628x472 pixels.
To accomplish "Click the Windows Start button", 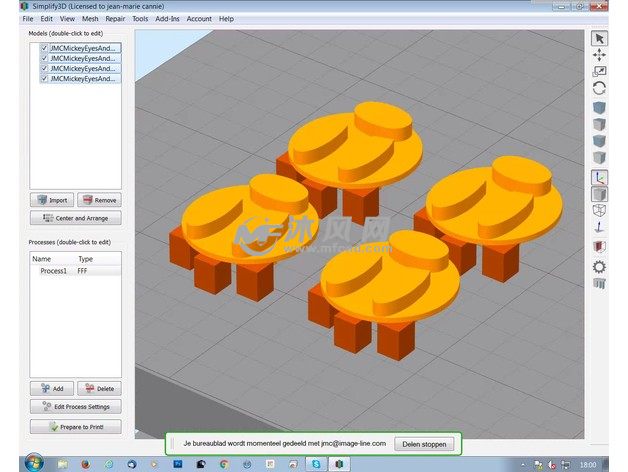I will coord(32,464).
